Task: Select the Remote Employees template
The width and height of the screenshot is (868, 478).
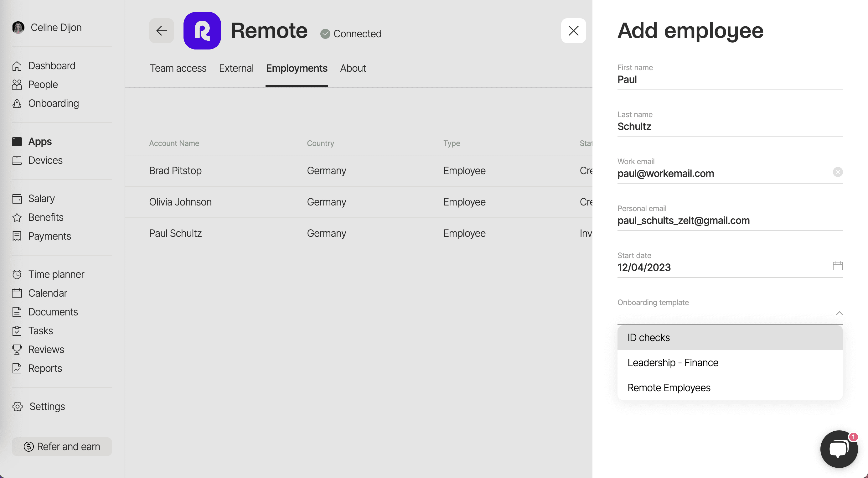Action: point(669,388)
